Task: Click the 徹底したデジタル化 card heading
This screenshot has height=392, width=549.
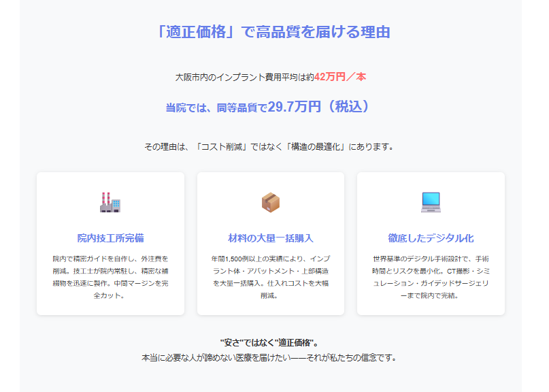Action: click(x=431, y=238)
